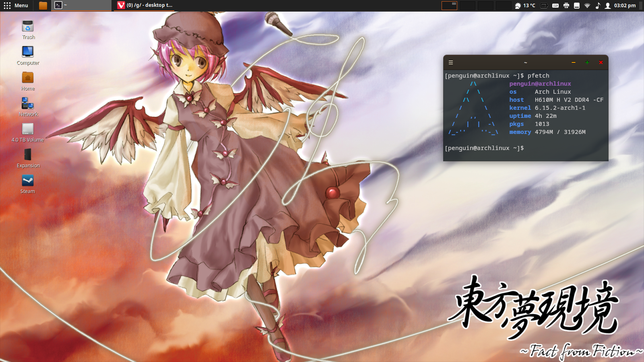Maximize the terminal with the green plus
Image resolution: width=644 pixels, height=362 pixels.
[587, 62]
